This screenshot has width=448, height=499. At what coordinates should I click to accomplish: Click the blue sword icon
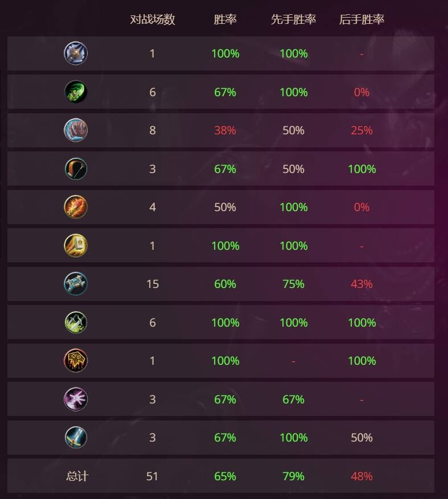pos(76,437)
